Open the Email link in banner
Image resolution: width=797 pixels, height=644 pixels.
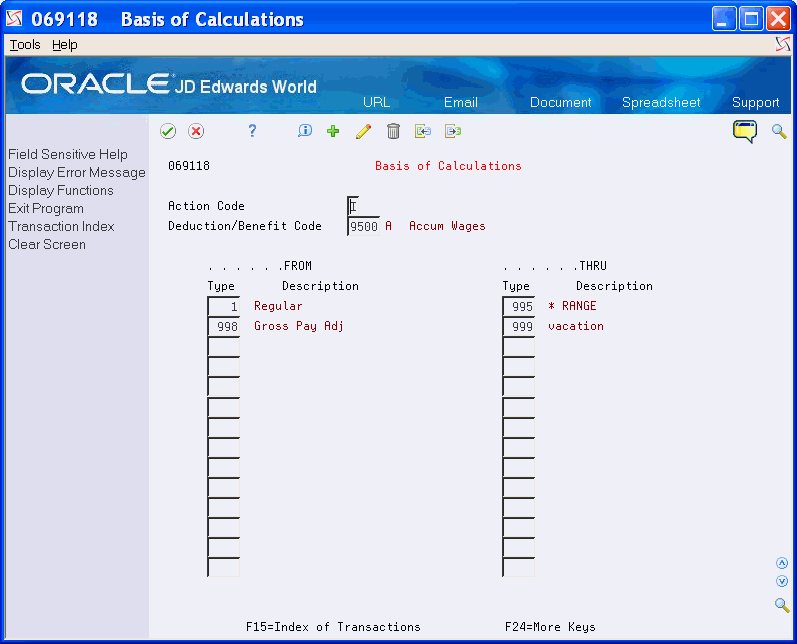[461, 102]
